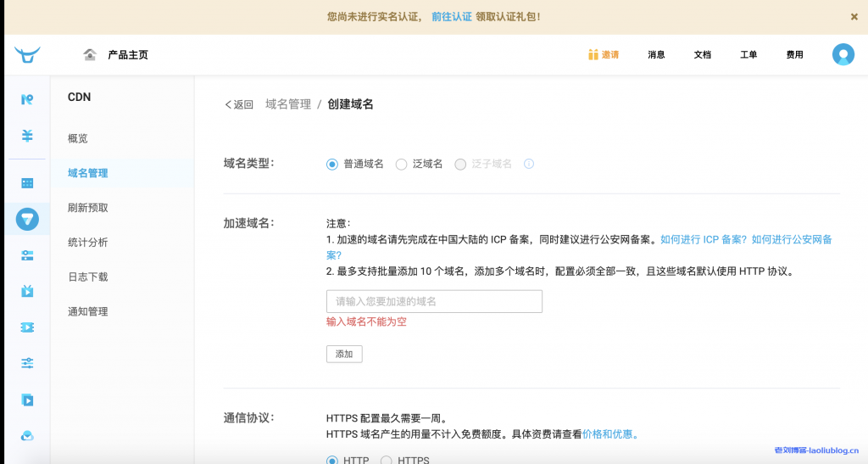
Task: Click the sliders icon in left sidebar
Action: 27,363
